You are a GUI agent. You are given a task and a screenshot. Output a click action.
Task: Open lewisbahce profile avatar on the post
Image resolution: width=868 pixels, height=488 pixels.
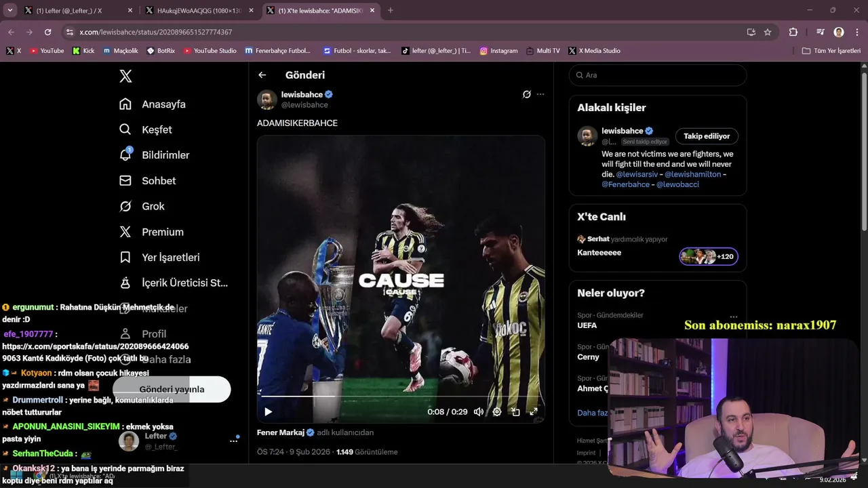tap(267, 100)
